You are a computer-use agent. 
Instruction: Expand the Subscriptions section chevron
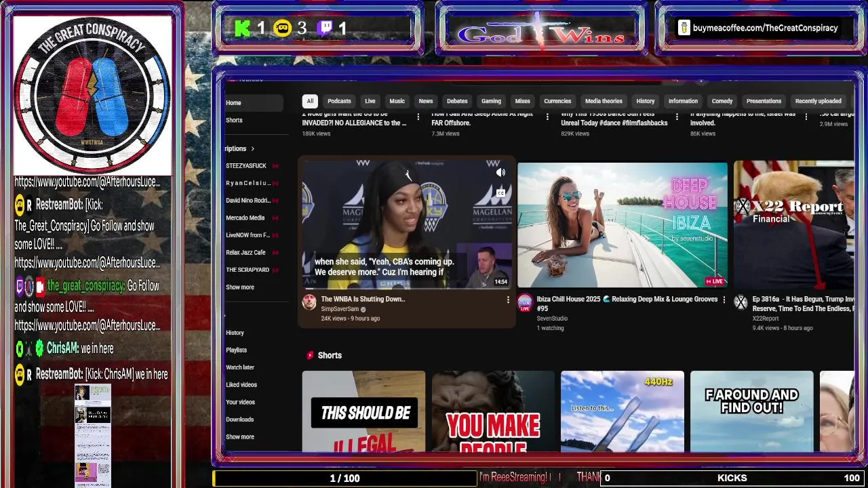(x=252, y=149)
